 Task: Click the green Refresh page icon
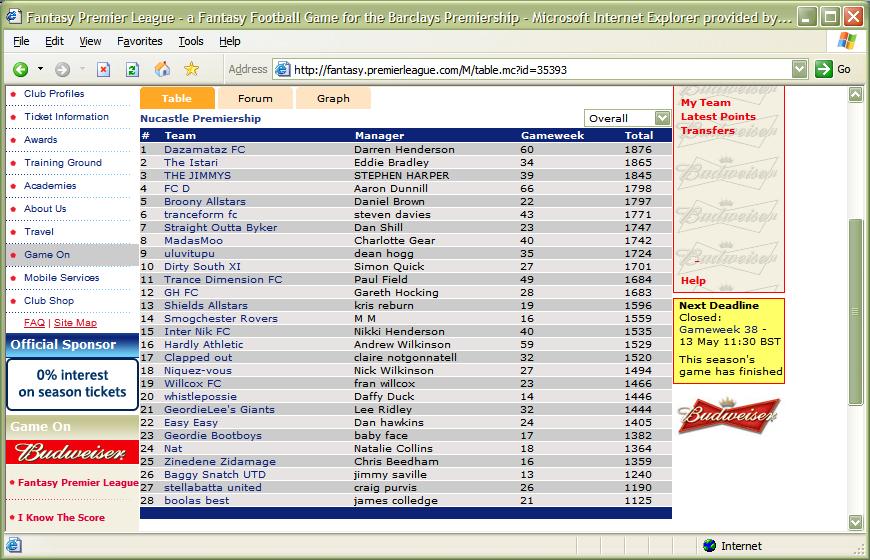[x=132, y=69]
